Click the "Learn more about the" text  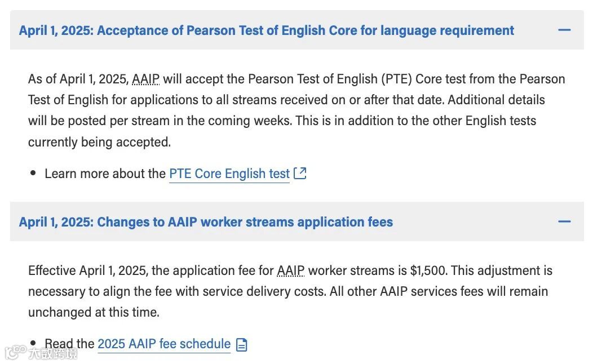point(105,174)
